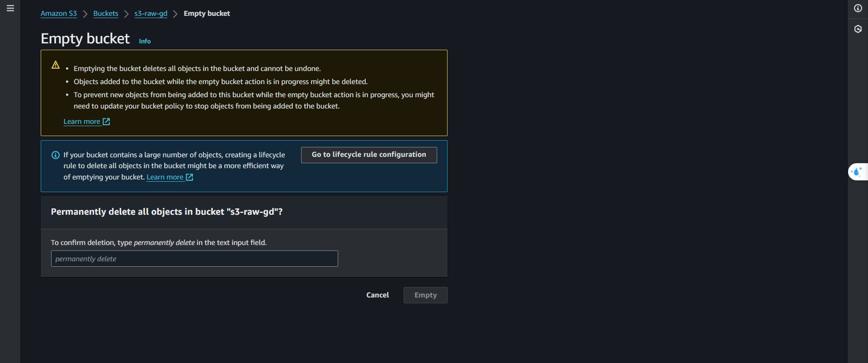The width and height of the screenshot is (868, 363).
Task: Open the info panel icon at top right
Action: pos(858,8)
